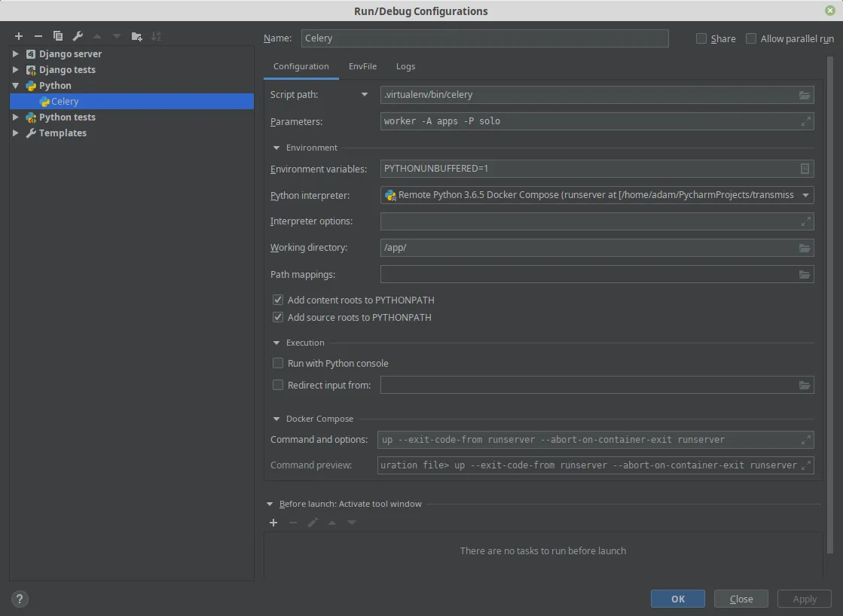Open the path mappings editor
The width and height of the screenshot is (843, 616).
(x=805, y=275)
